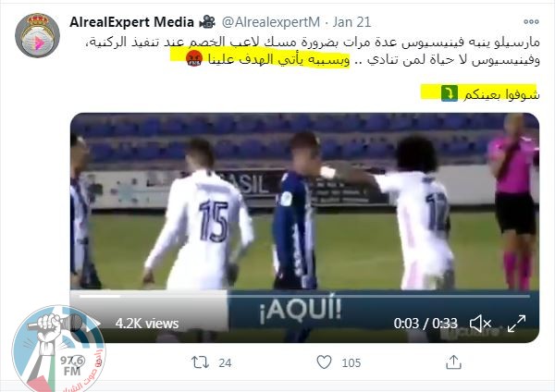Click the 0:03 / 0:33 time display
The image size is (555, 392).
[425, 324]
